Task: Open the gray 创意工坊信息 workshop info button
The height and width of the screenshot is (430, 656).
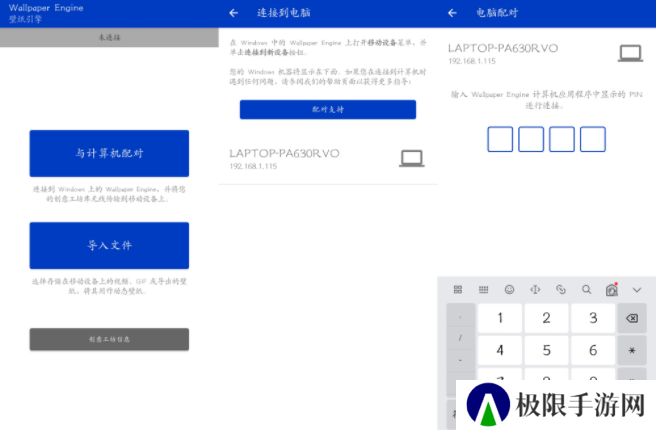Action: point(109,339)
